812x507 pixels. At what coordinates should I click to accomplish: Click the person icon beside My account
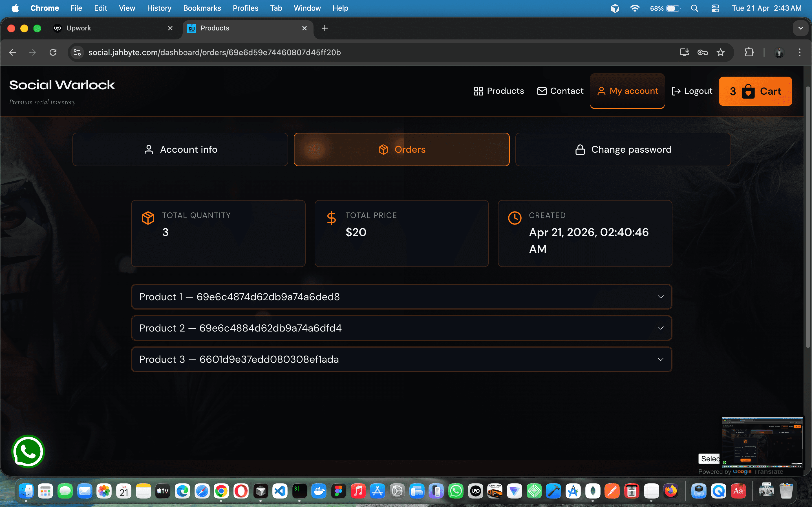(x=602, y=91)
